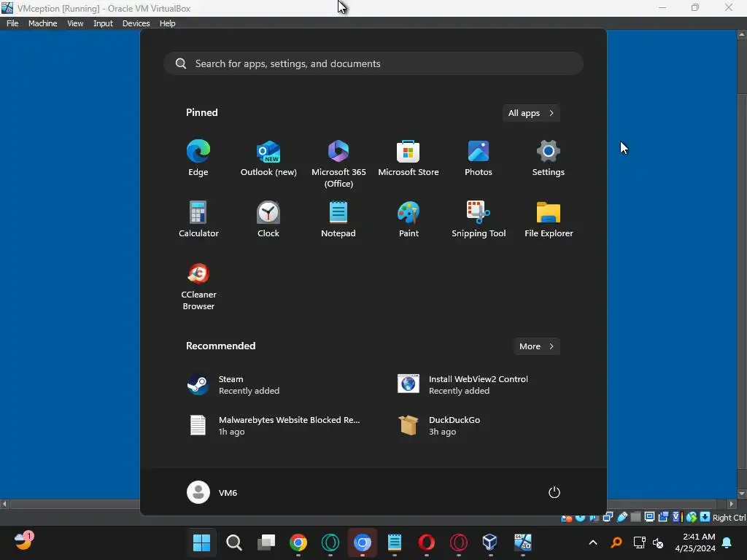Screen dimensions: 747x560
Task: Open the Input menu
Action: pyautogui.click(x=103, y=23)
